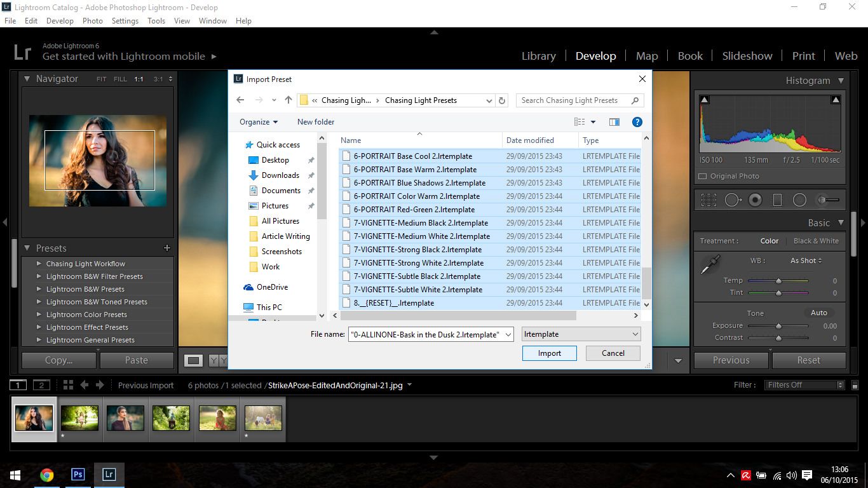Click the Previous button
The width and height of the screenshot is (868, 488).
(731, 360)
